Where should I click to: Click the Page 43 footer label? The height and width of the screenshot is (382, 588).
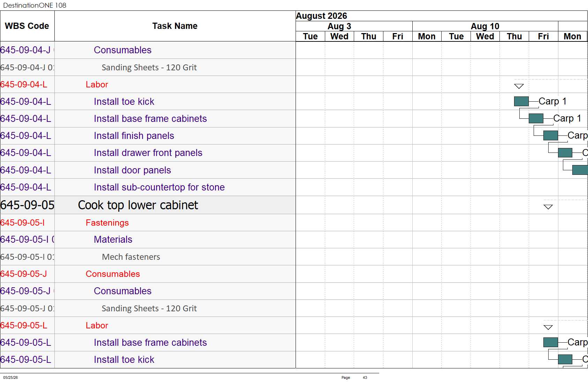tap(354, 377)
